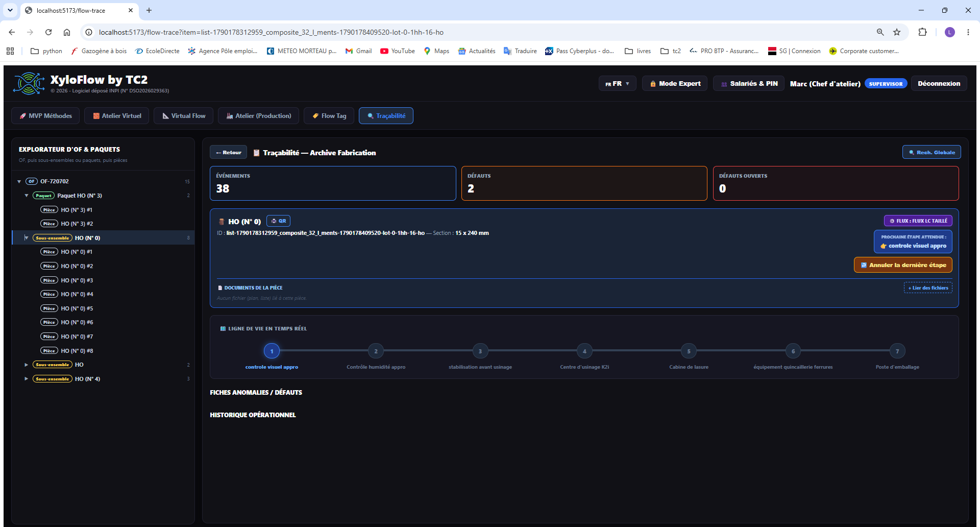The width and height of the screenshot is (980, 527).
Task: Collapse the Sous-ensemble HO (N° 0) node
Action: coord(27,238)
